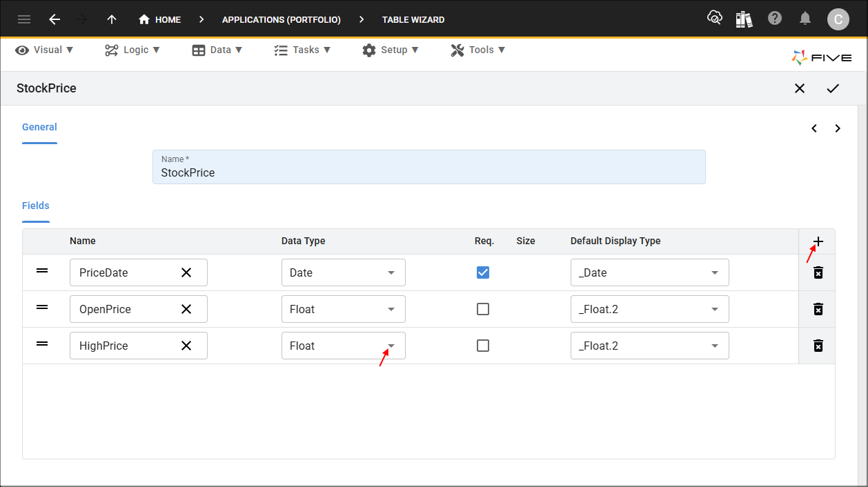Viewport: 868px width, 487px height.
Task: Open the Visual menu
Action: point(44,50)
